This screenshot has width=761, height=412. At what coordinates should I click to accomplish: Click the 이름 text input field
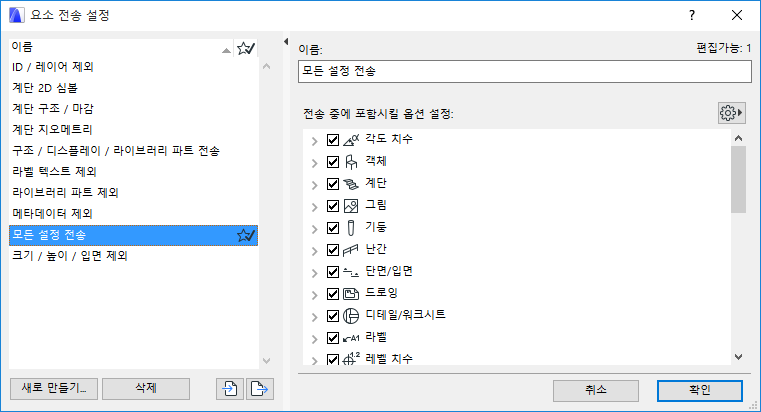[525, 71]
